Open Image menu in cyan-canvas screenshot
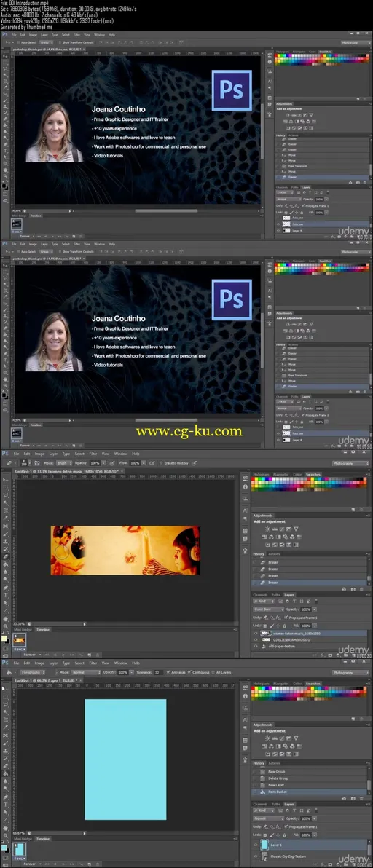 pos(39,663)
